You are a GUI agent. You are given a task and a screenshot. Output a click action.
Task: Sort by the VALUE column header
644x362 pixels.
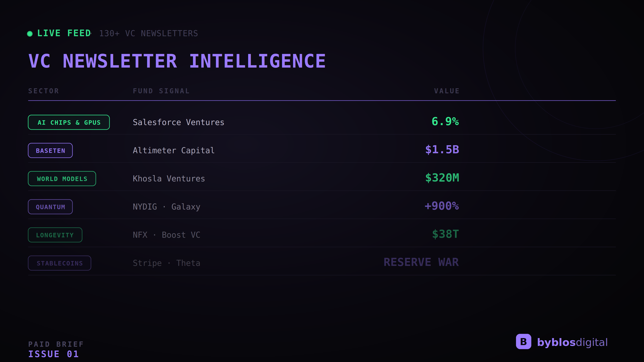tap(447, 91)
